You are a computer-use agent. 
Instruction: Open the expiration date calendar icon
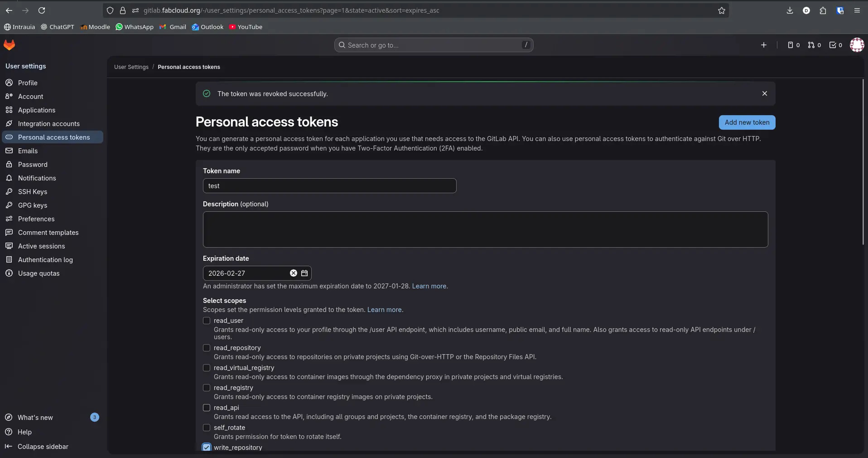point(304,273)
